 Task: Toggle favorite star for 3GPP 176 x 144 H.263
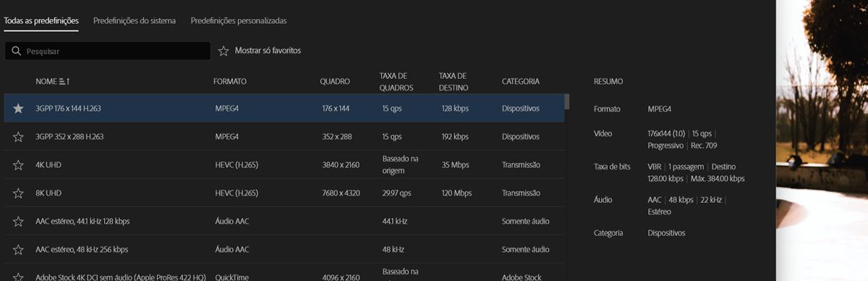point(18,108)
